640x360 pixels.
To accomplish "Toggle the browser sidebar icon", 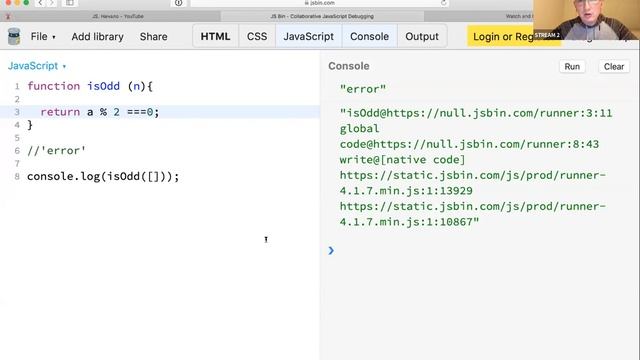I will coord(70,3).
